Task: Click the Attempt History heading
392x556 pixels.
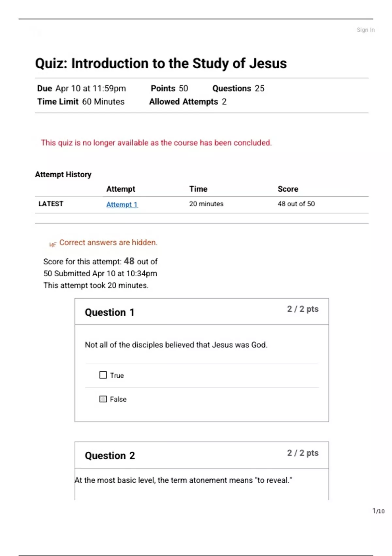Action: click(63, 174)
